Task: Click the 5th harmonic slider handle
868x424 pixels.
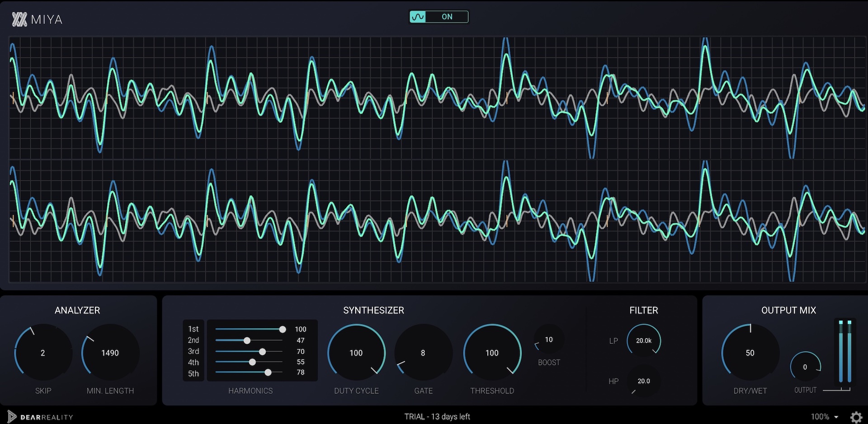Action: pos(268,372)
